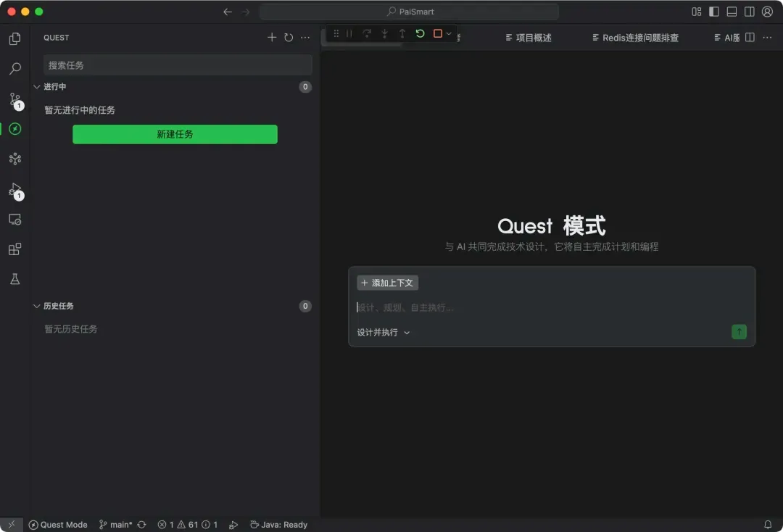The height and width of the screenshot is (532, 783).
Task: Click 暂无进行中的任务 text
Action: [x=80, y=109]
